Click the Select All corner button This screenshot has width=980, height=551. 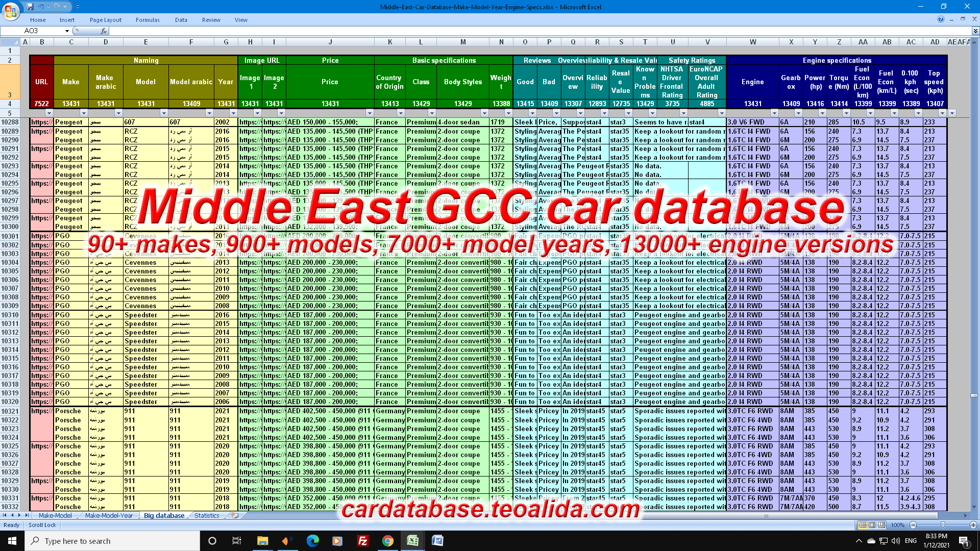(x=10, y=42)
